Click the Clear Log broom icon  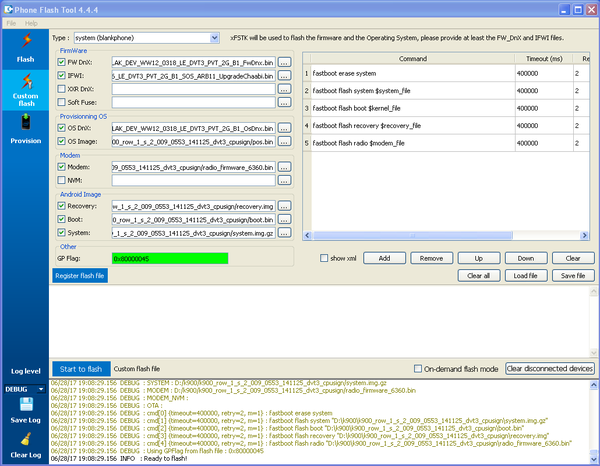(x=25, y=441)
